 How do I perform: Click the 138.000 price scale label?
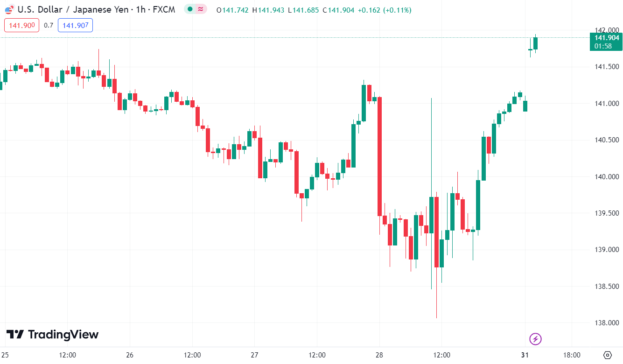tap(606, 322)
